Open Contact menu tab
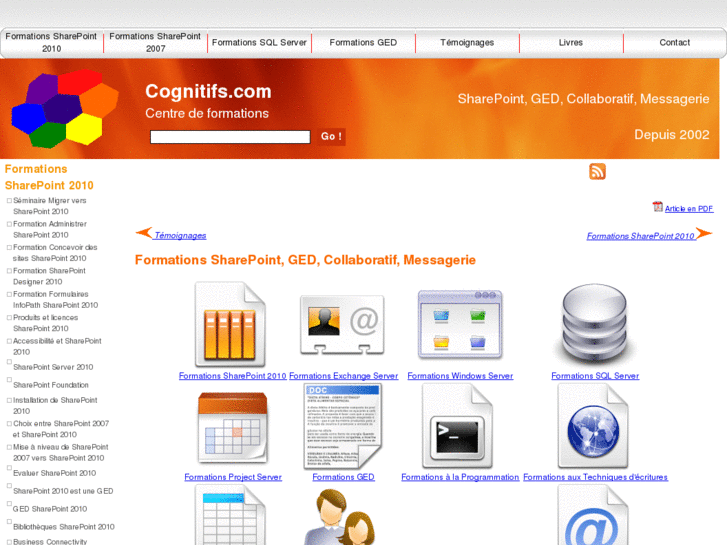The width and height of the screenshot is (727, 545). click(x=675, y=42)
